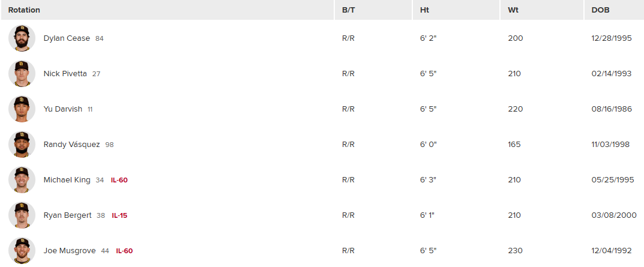Click the DOB column header
Image resolution: width=644 pixels, height=267 pixels.
point(601,10)
